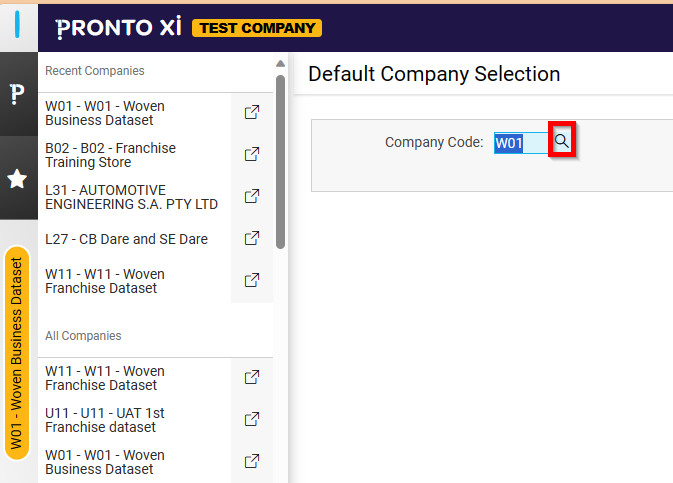Screen dimensions: 673x483
Task: Select B02 - Franchise Training Store company
Action: point(110,155)
